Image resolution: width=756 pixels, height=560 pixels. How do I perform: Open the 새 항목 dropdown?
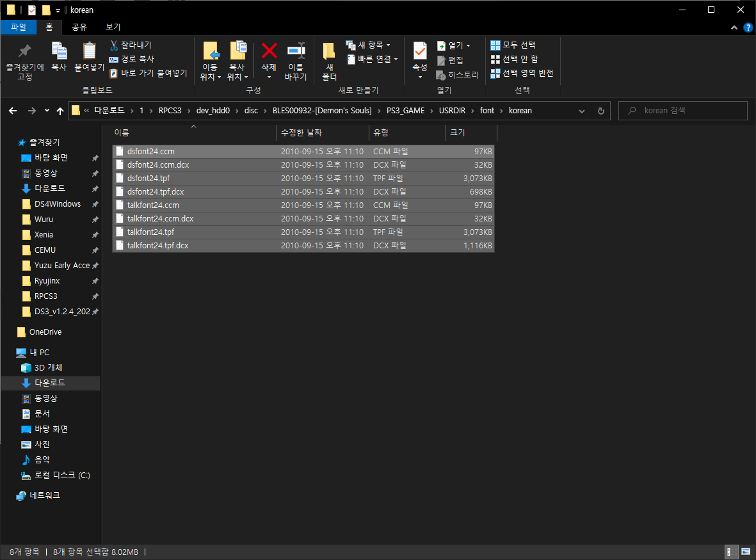tap(368, 45)
